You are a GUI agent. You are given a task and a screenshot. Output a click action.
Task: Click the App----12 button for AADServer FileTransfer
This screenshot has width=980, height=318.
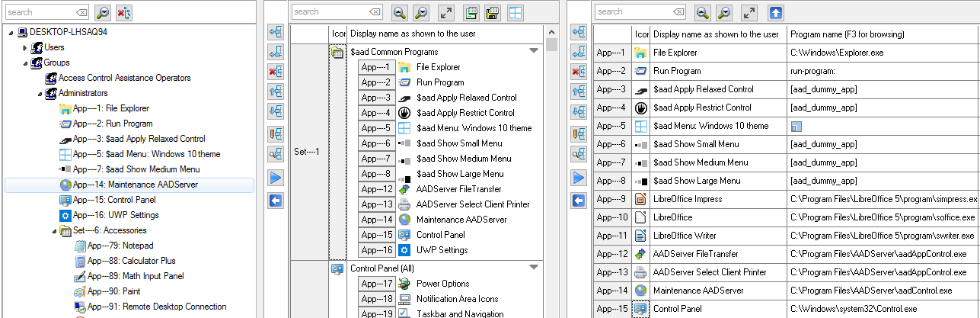[376, 189]
